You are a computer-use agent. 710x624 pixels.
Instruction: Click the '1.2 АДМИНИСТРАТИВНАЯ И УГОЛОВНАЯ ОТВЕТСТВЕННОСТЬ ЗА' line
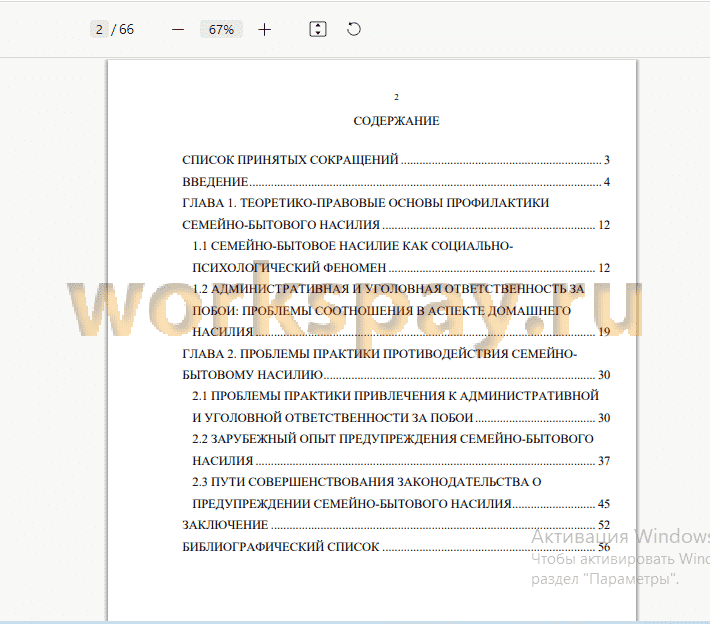[x=388, y=289]
